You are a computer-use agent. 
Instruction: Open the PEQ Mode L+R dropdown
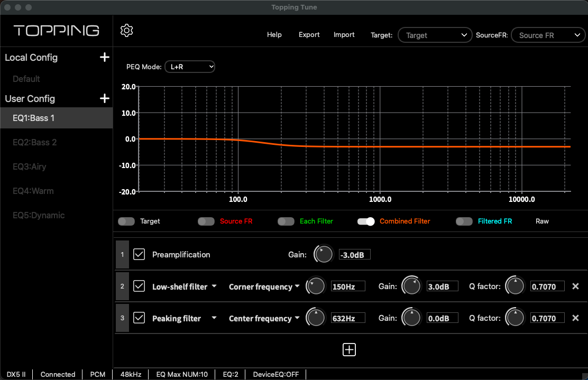pyautogui.click(x=189, y=67)
